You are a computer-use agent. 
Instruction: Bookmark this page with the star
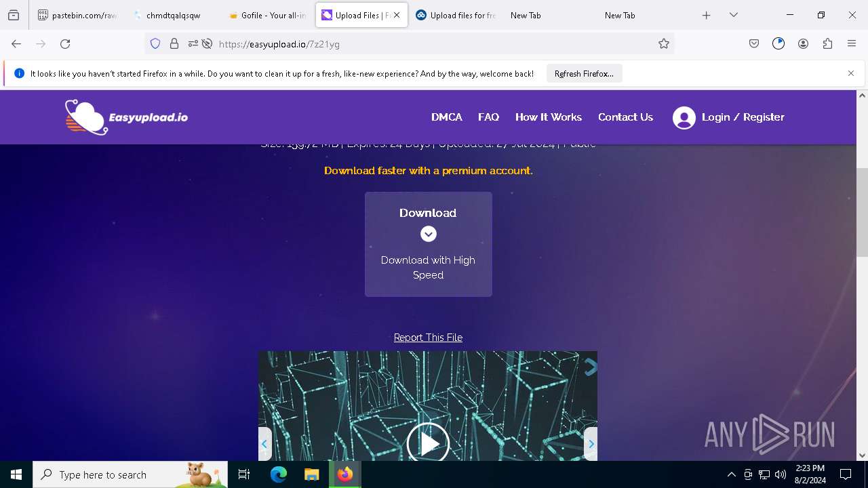664,43
